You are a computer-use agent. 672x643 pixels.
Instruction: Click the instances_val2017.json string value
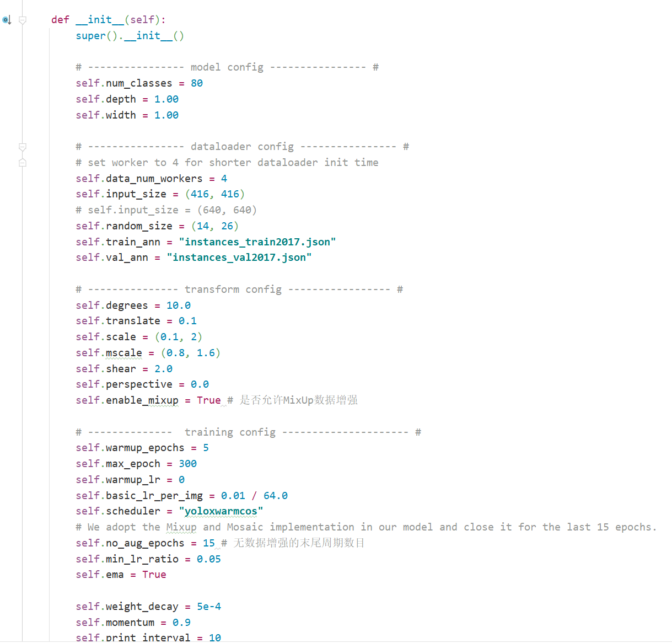tap(239, 257)
